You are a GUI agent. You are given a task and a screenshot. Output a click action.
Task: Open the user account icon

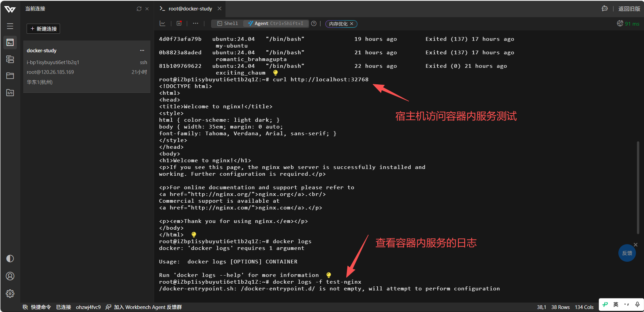10,276
